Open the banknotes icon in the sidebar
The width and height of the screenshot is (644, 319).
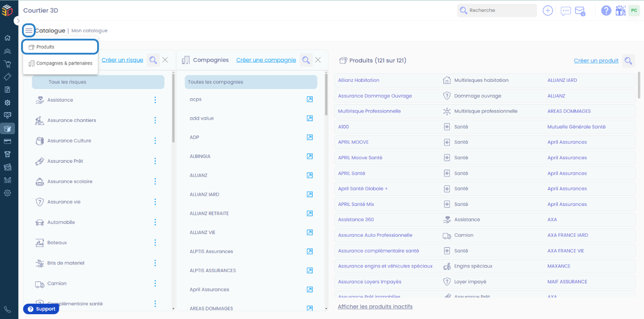[x=7, y=167]
